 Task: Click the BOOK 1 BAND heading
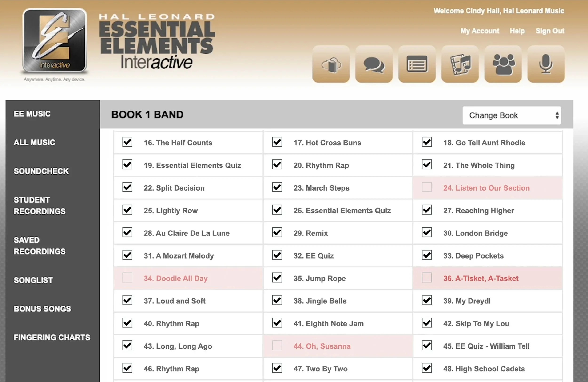147,115
